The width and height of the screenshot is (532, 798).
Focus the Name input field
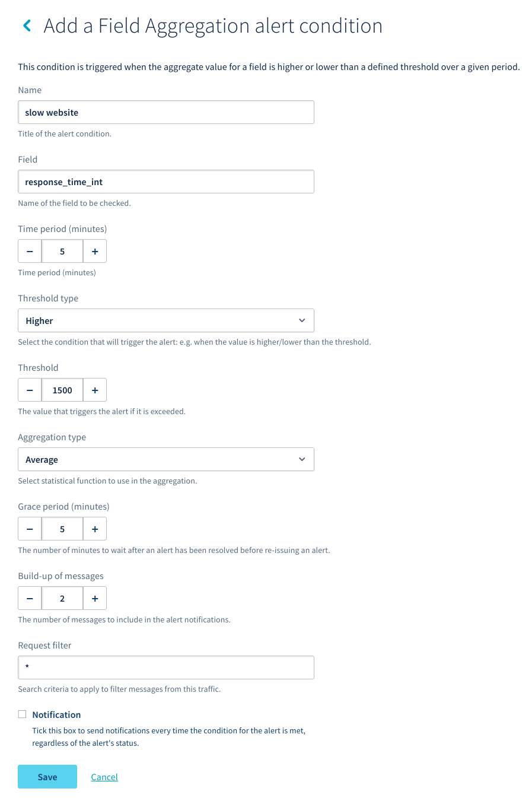[166, 112]
